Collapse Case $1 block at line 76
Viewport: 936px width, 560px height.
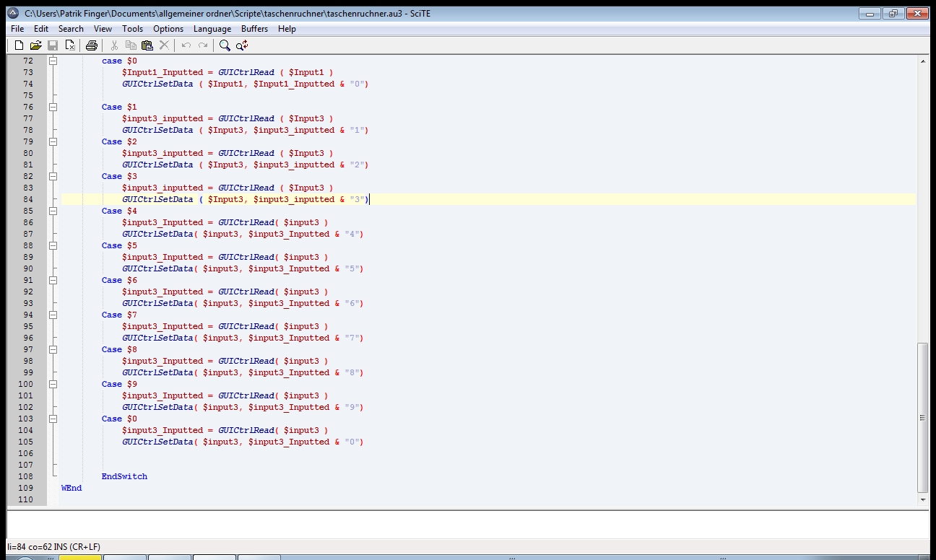[53, 108]
